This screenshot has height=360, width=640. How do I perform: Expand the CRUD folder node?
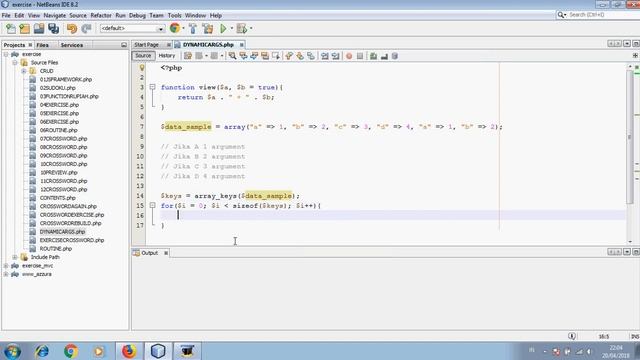(x=24, y=71)
